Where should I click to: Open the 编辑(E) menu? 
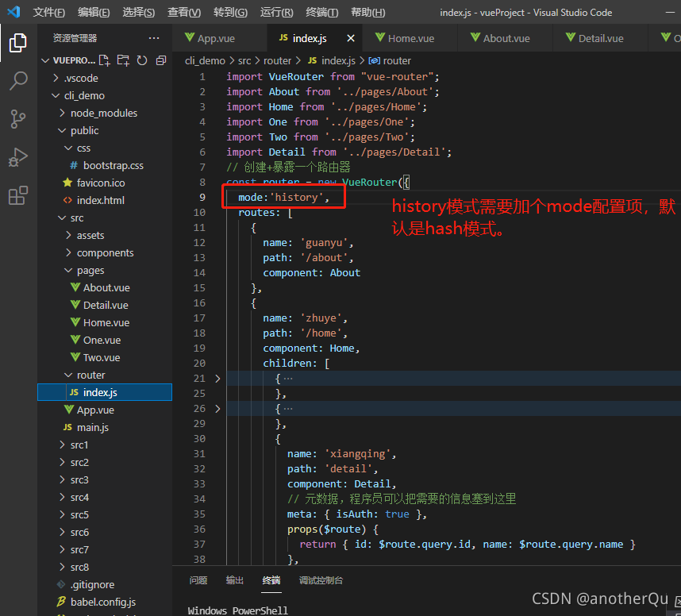click(94, 12)
